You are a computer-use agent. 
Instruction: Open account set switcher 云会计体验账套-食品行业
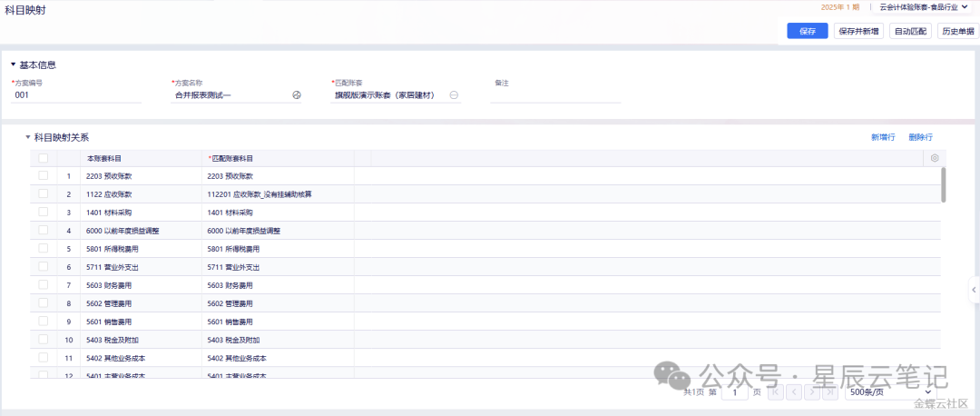(x=924, y=7)
